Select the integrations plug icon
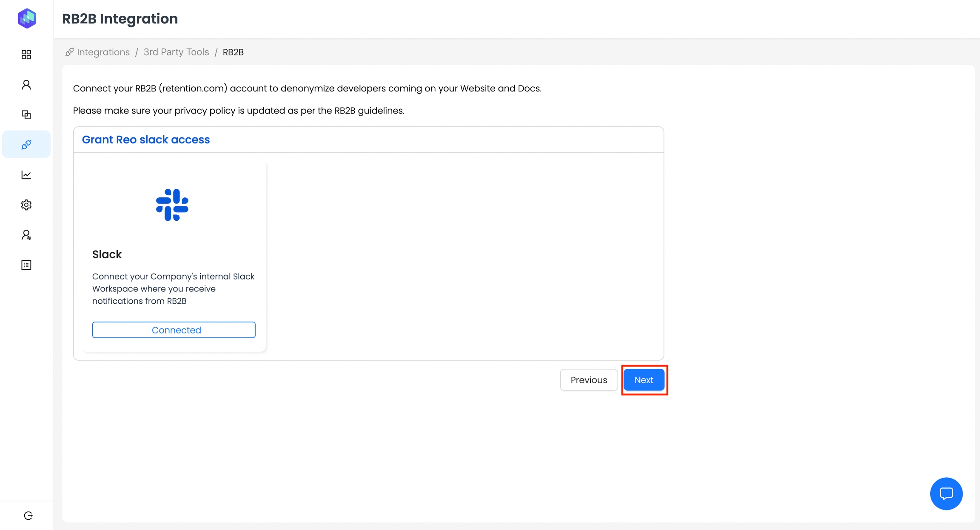This screenshot has height=530, width=980. pos(26,145)
